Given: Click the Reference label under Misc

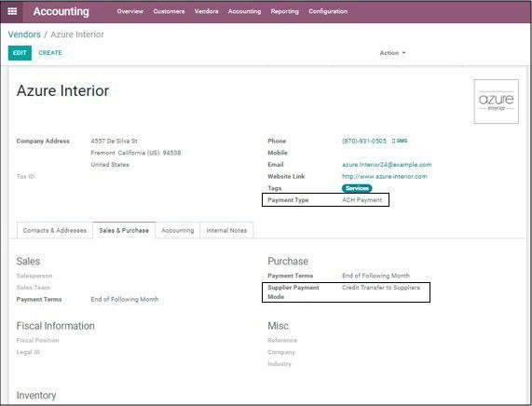Looking at the screenshot, I should tap(282, 340).
